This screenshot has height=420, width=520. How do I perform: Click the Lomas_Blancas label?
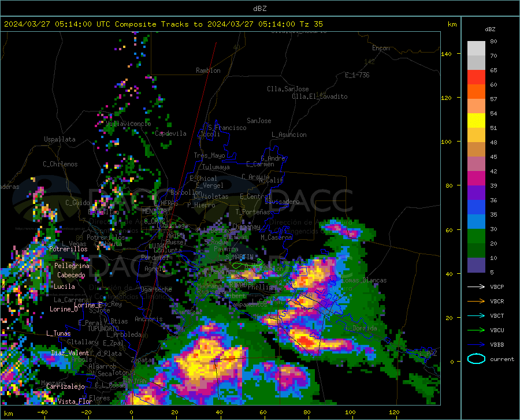(364, 280)
